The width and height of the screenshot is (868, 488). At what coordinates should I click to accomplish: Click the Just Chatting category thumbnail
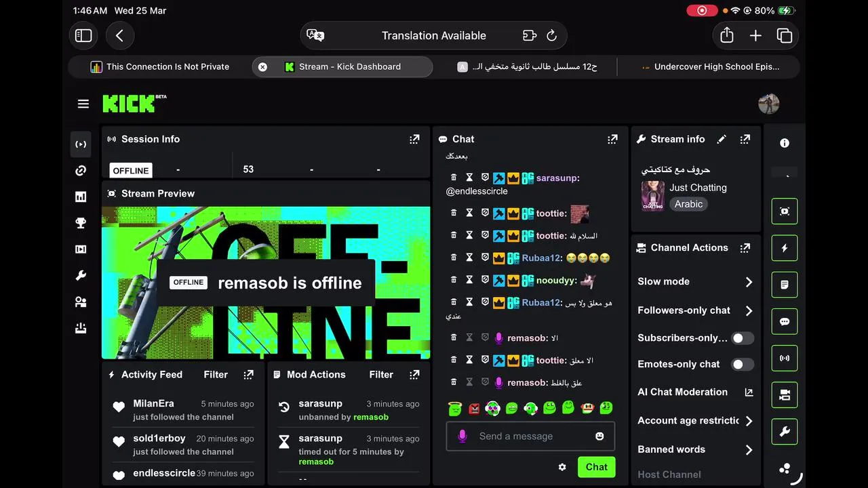click(653, 196)
